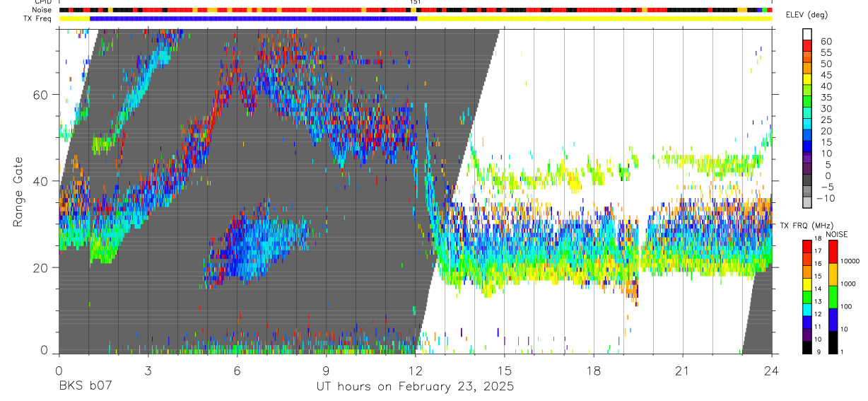Click the '1000' label on NOISE scale
The image size is (868, 401).
coord(849,284)
